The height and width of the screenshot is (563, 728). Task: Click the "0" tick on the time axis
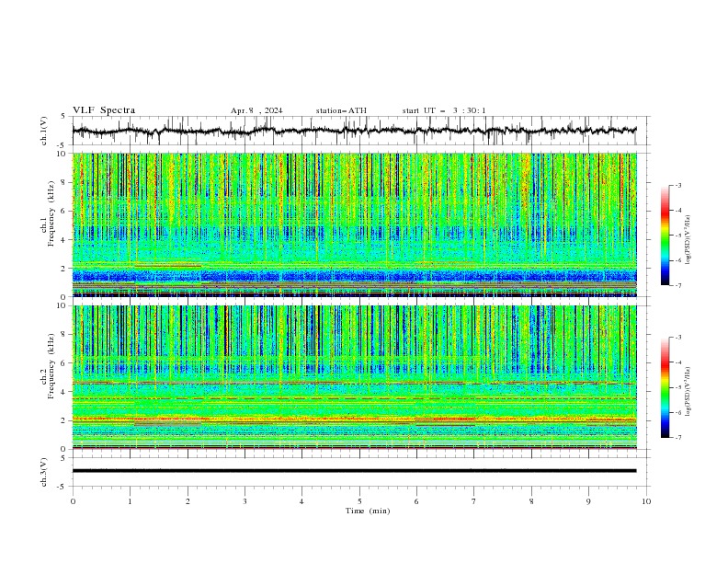click(x=73, y=501)
